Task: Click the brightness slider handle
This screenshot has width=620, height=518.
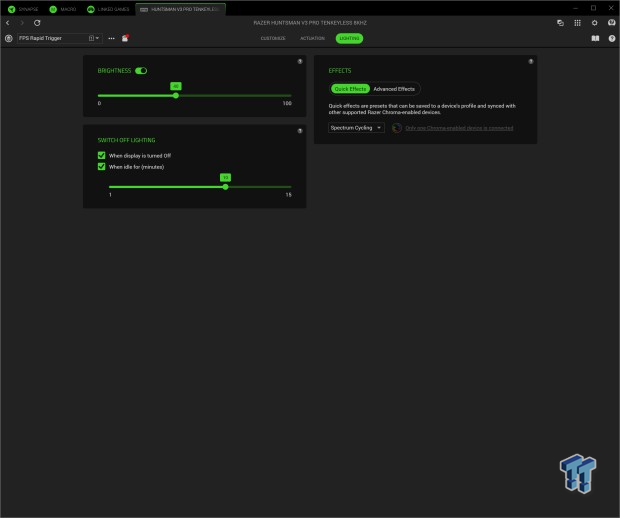Action: click(x=176, y=95)
